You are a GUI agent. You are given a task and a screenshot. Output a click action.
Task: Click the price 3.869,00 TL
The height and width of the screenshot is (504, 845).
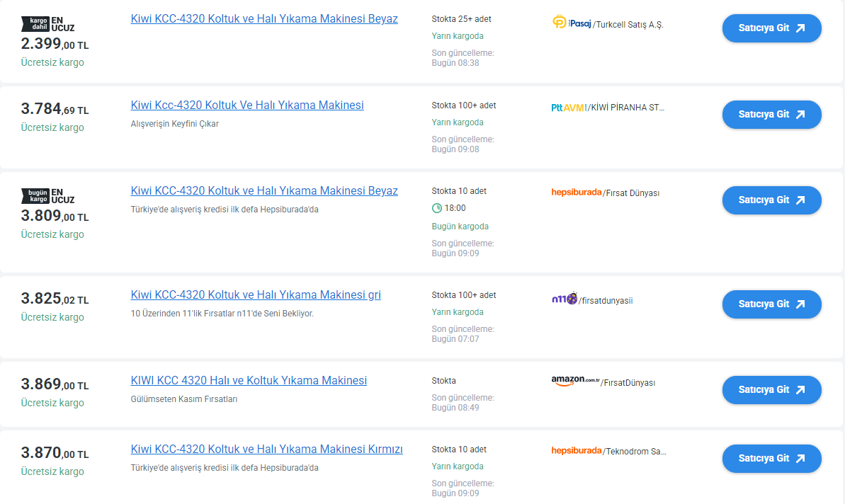55,384
